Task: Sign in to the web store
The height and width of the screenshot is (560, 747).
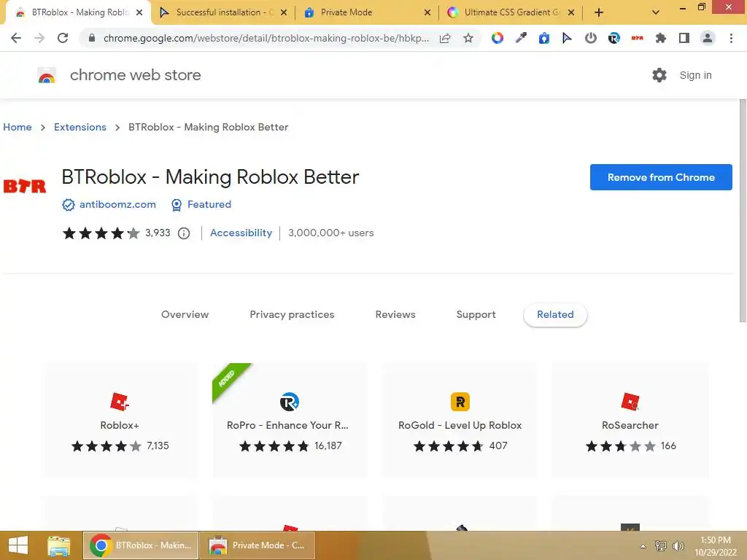Action: [695, 75]
